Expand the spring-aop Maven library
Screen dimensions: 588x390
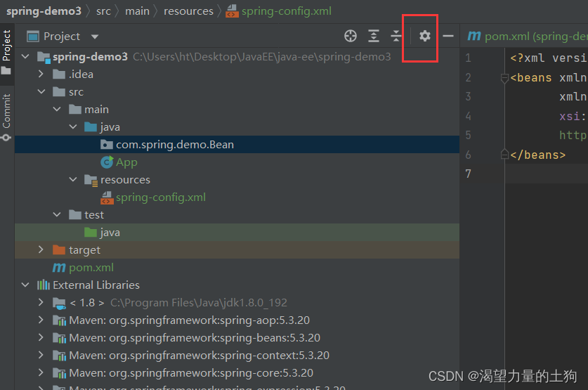pyautogui.click(x=41, y=320)
